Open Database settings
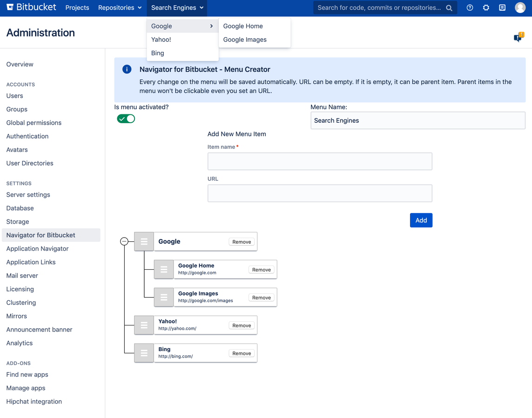 click(x=20, y=208)
